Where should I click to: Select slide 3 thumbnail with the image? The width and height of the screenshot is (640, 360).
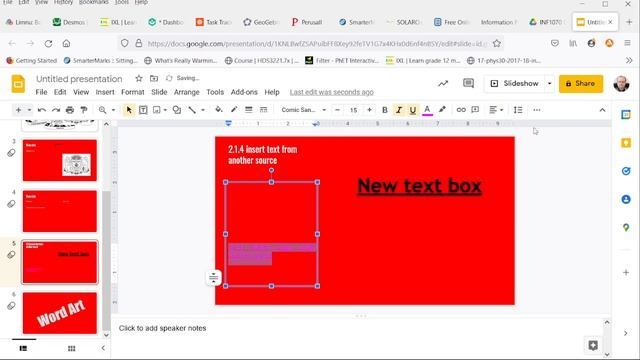[x=60, y=160]
